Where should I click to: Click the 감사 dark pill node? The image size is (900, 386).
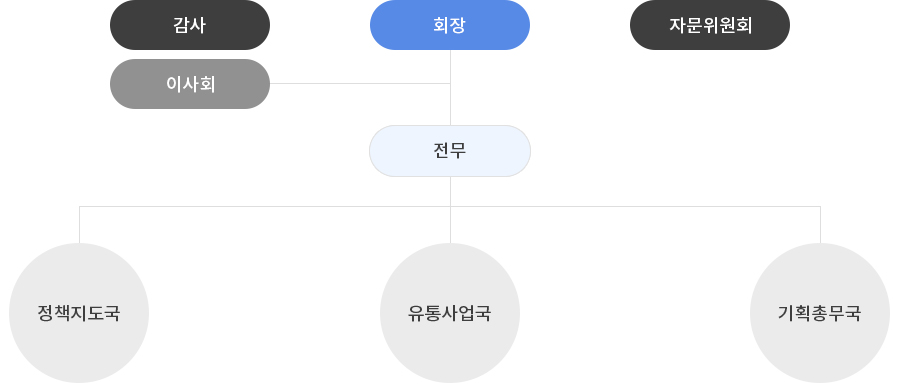[x=190, y=25]
